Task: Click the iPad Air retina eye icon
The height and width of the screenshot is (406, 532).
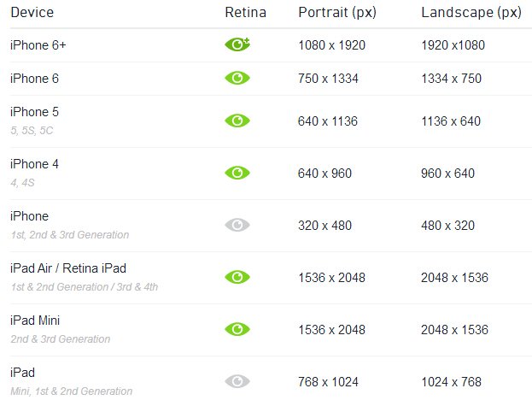Action: [x=237, y=277]
